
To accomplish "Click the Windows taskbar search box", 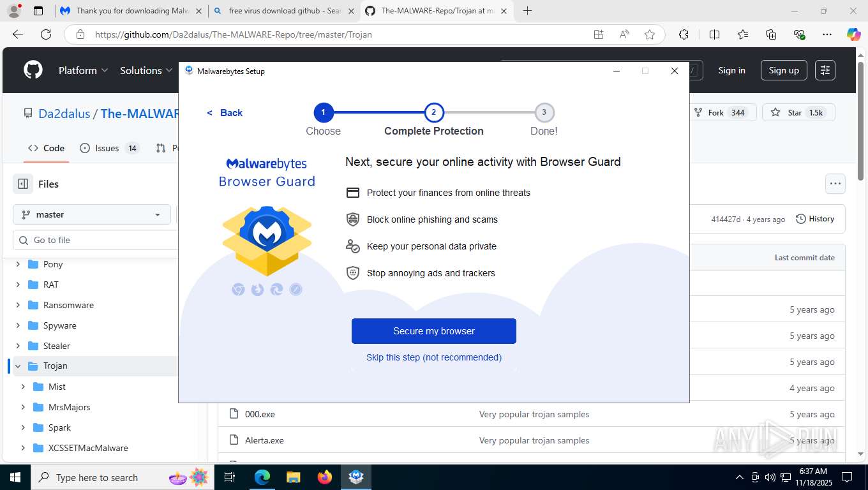I will 123,477.
